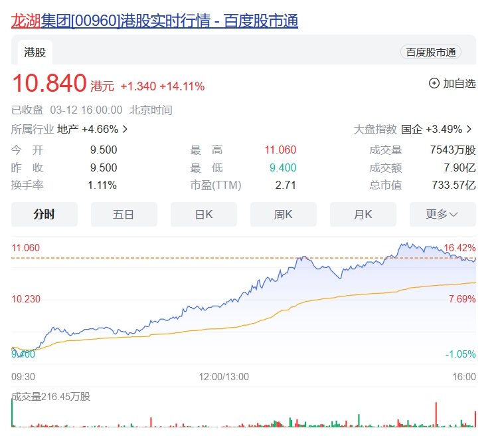Viewport: 504px width, 436px height.
Task: Switch to the 周K chart tab
Action: pos(284,214)
